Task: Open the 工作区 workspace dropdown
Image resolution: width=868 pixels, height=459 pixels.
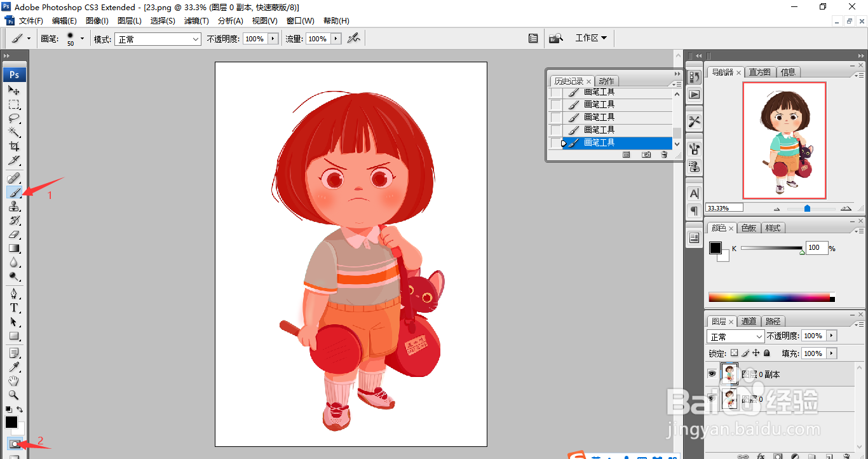Action: point(591,38)
